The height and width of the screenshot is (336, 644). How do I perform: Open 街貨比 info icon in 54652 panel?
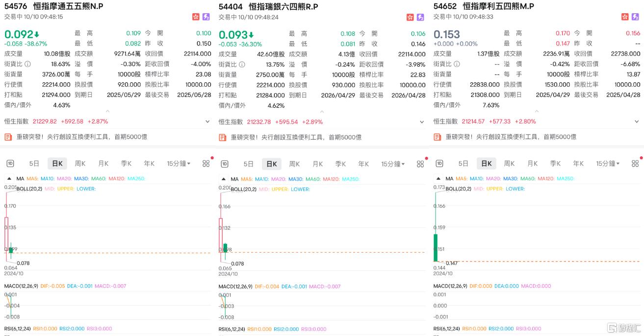[x=457, y=64]
